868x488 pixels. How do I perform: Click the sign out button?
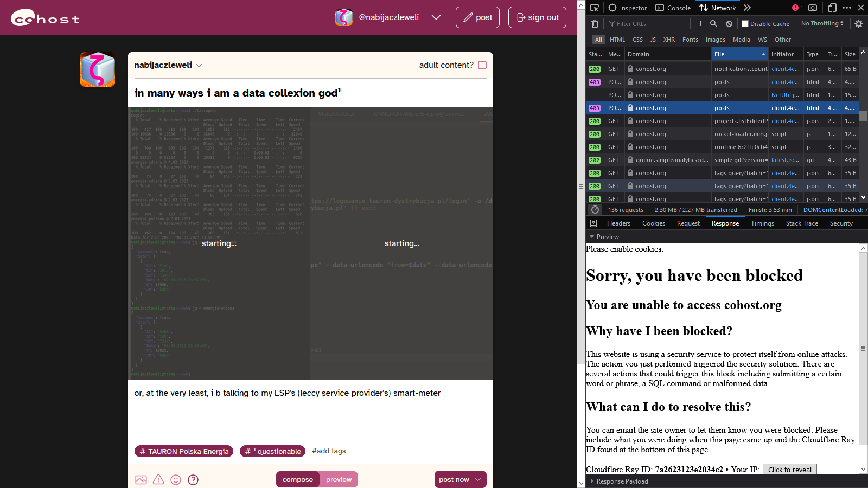537,17
